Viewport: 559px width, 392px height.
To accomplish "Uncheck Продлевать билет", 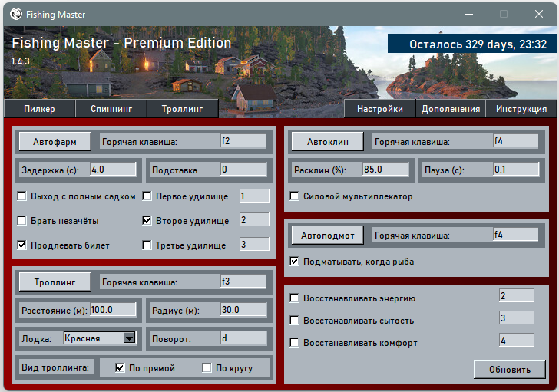I will point(22,245).
